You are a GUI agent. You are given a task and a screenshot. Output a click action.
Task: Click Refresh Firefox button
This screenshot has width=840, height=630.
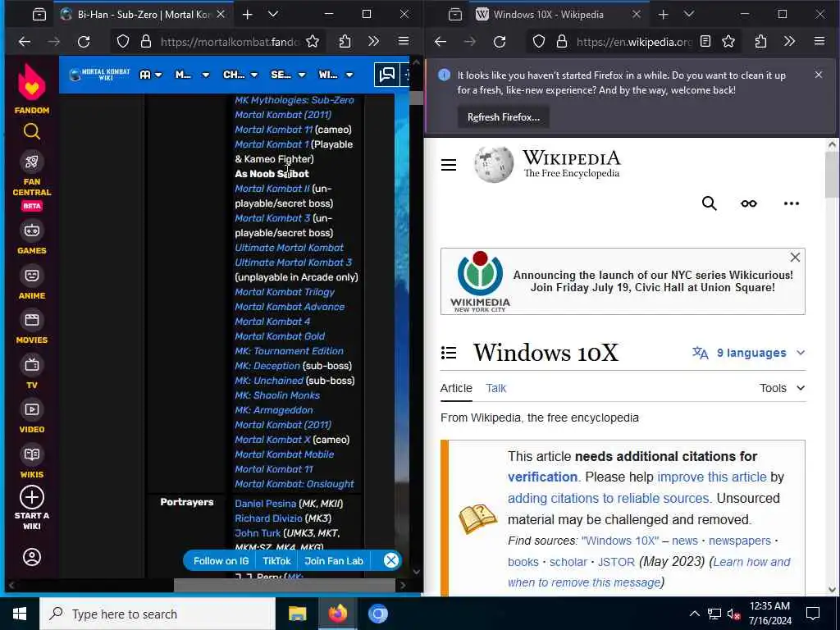click(x=503, y=116)
